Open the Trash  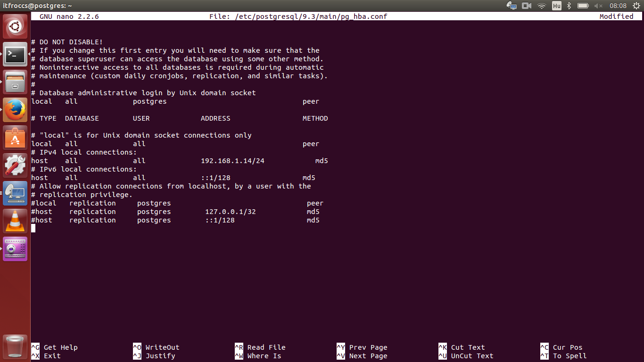tap(15, 346)
